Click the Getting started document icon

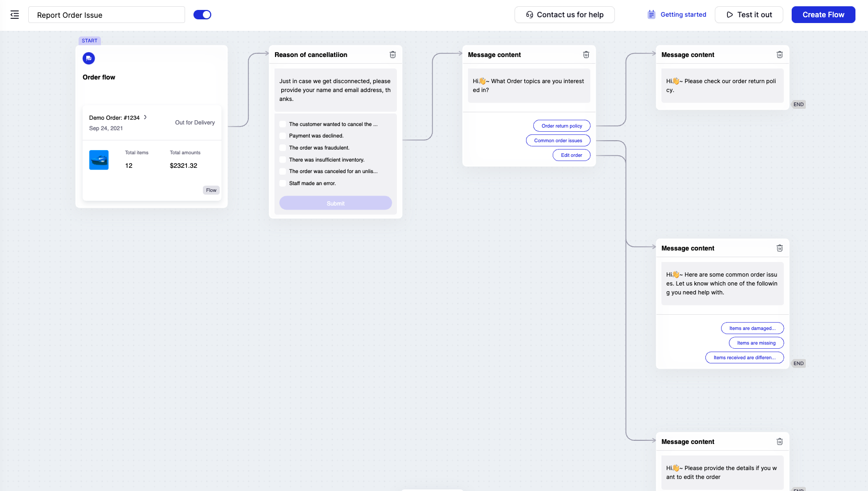(652, 15)
